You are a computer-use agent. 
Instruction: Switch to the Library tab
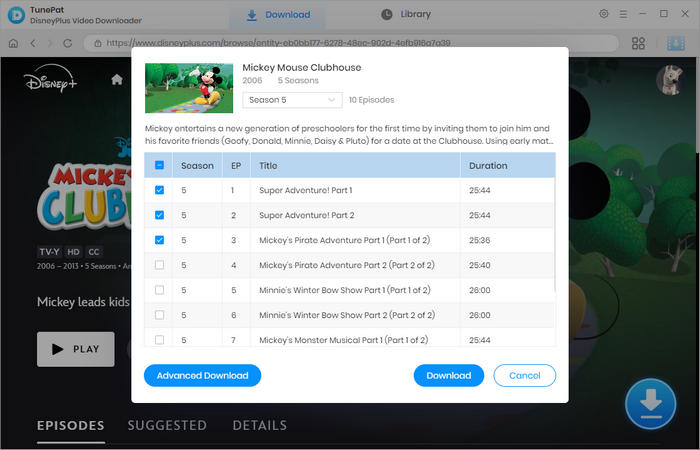[x=406, y=14]
